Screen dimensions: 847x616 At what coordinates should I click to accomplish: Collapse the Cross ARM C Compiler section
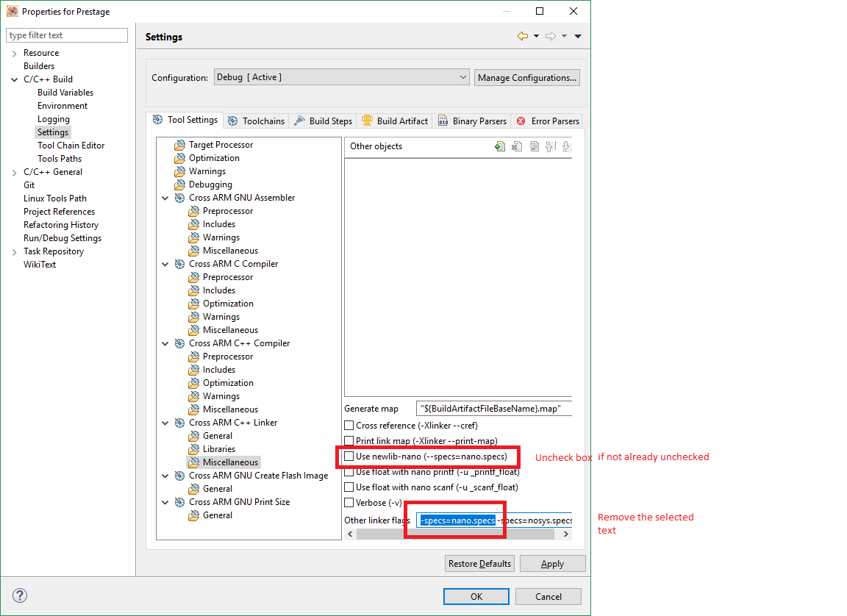pyautogui.click(x=165, y=263)
